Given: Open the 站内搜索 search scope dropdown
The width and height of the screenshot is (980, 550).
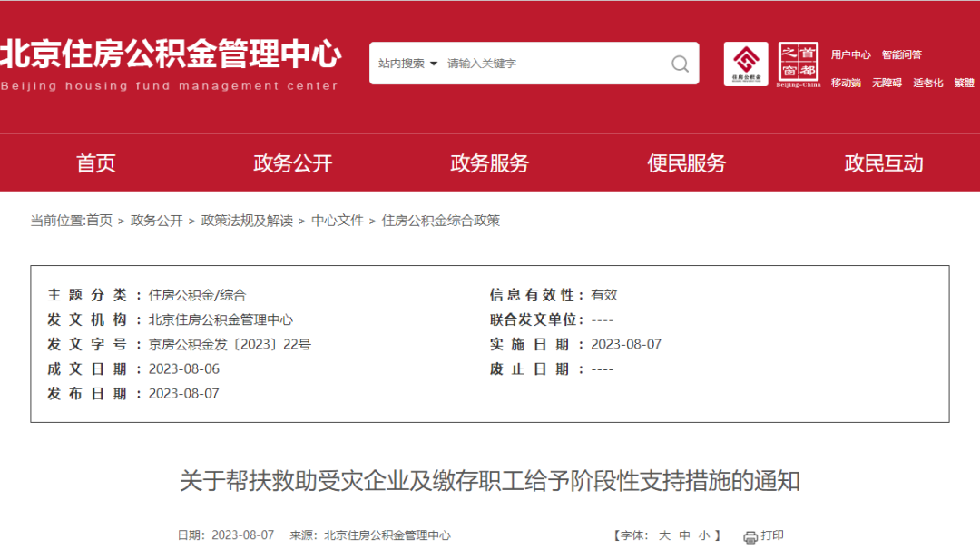Looking at the screenshot, I should pyautogui.click(x=406, y=64).
